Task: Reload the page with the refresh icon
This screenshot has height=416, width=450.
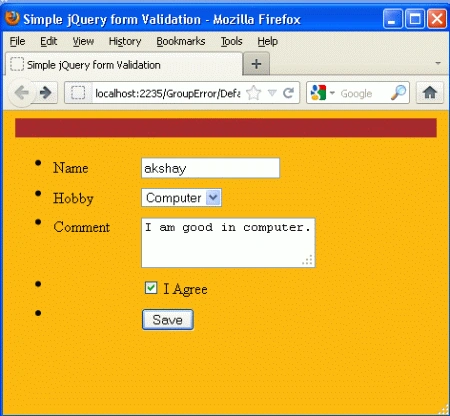Action: point(288,93)
